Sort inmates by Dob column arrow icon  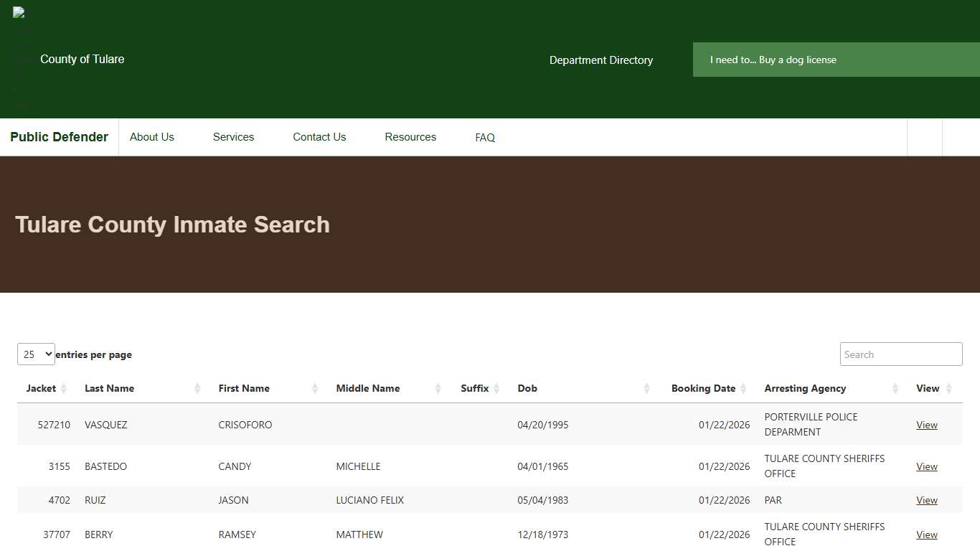(x=647, y=388)
